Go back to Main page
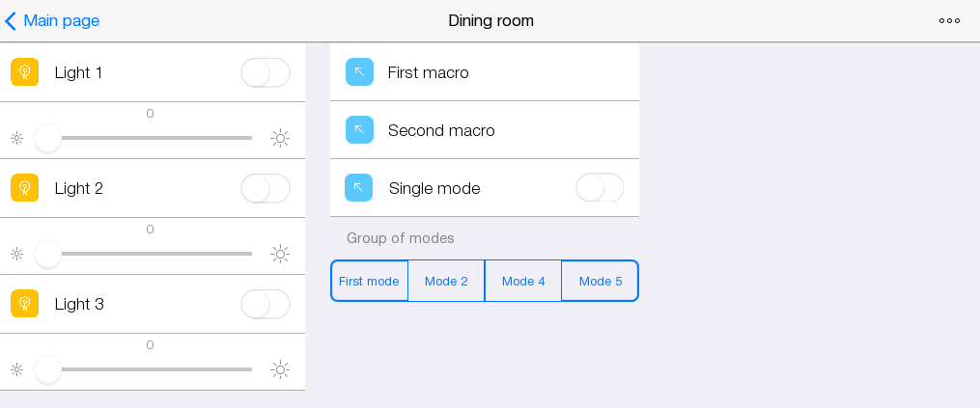The width and height of the screenshot is (980, 408). pyautogui.click(x=53, y=20)
